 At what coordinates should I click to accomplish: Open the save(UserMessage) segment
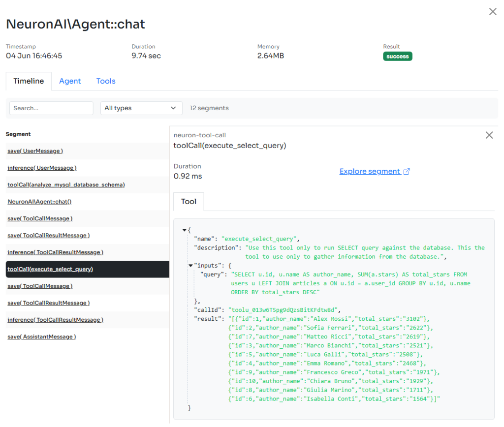click(35, 151)
